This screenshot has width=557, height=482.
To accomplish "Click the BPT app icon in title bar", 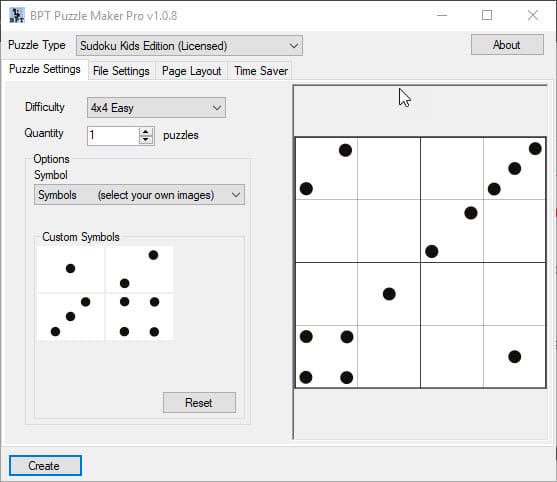I will tap(16, 15).
